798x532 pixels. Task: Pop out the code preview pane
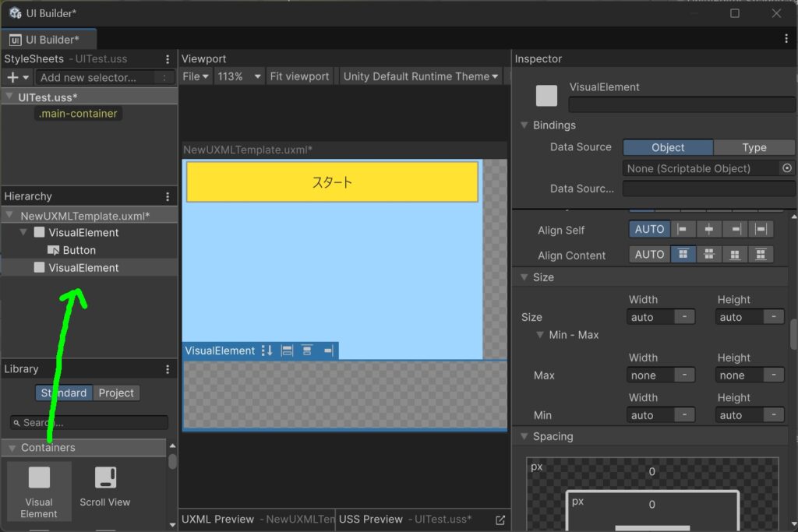[500, 520]
